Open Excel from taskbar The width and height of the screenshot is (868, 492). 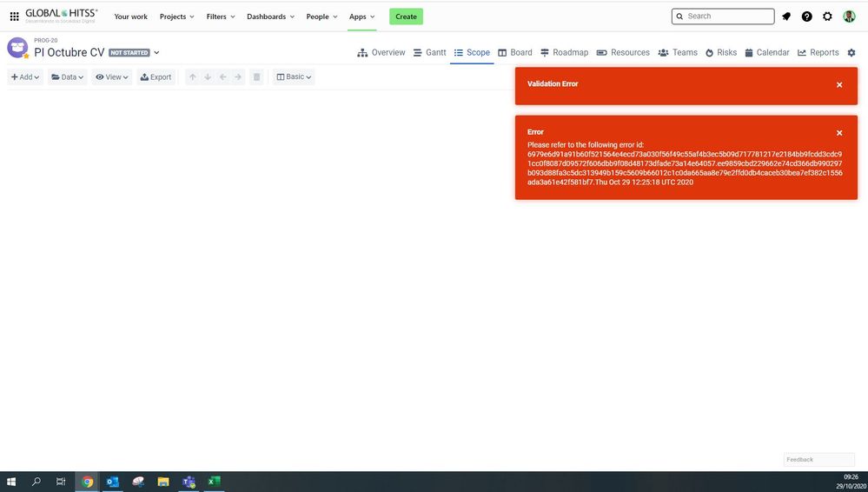tap(214, 482)
